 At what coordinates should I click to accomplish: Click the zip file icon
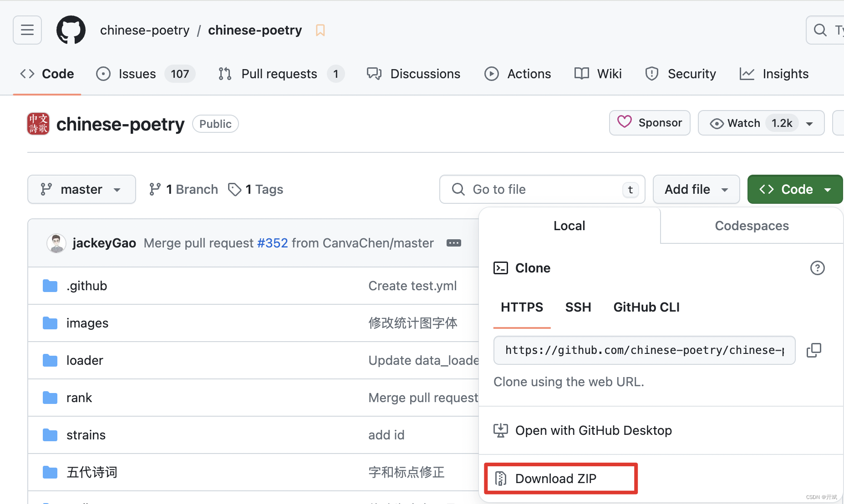(500, 479)
